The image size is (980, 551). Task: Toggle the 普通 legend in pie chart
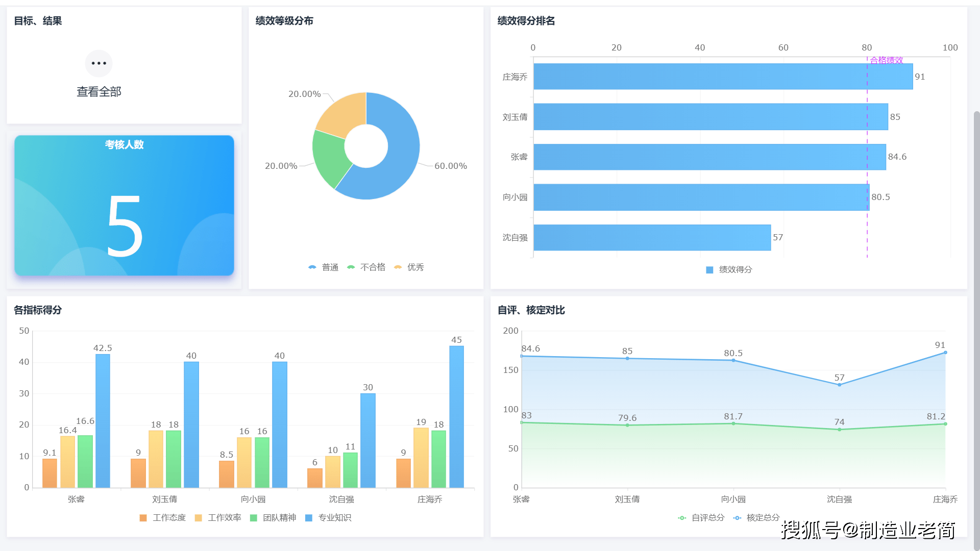pyautogui.click(x=324, y=267)
